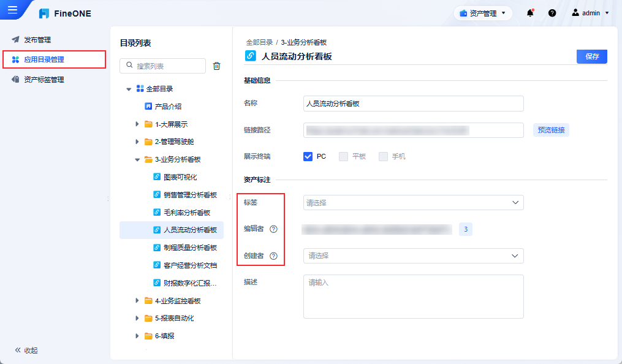Open 资产标签管理 in the sidebar
The image size is (622, 364).
(x=44, y=80)
